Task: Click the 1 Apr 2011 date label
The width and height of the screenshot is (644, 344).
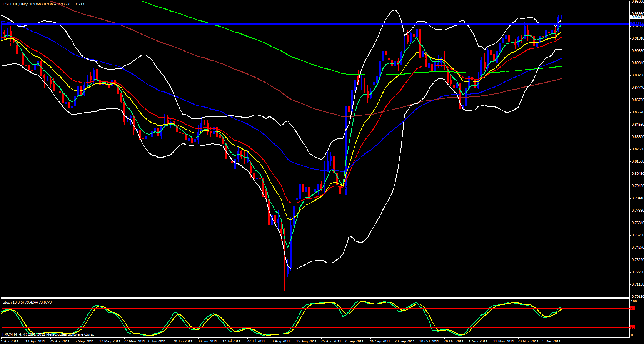Action: pos(10,341)
